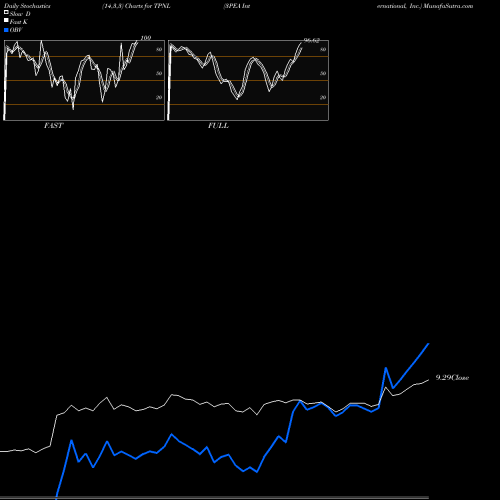Click the 96.62 value on FULL chart
Screen dimensions: 500x500
click(312, 41)
